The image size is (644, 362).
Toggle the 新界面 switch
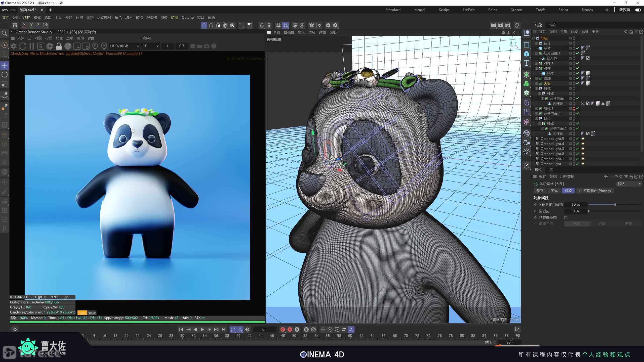[x=638, y=10]
